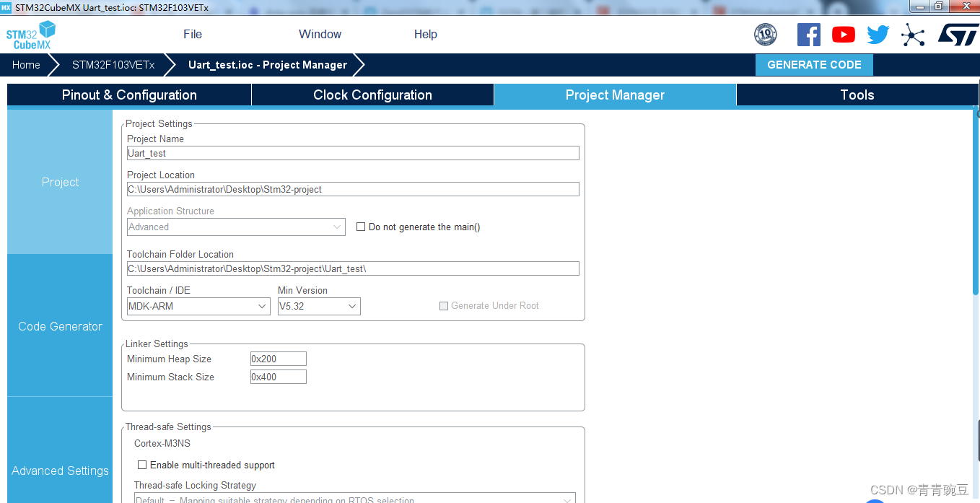This screenshot has width=980, height=503.
Task: Enable multi-threaded support checkbox
Action: point(142,465)
